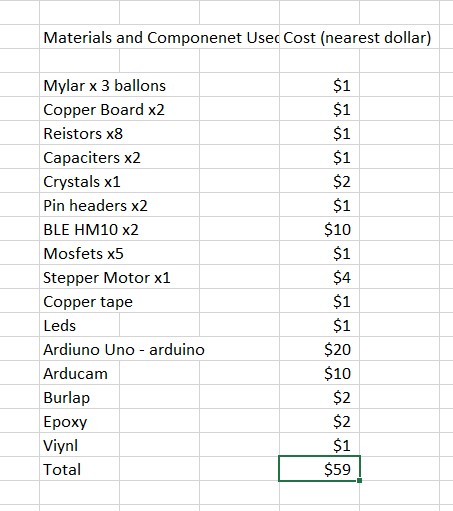Click the 'Total' label cell

click(79, 469)
